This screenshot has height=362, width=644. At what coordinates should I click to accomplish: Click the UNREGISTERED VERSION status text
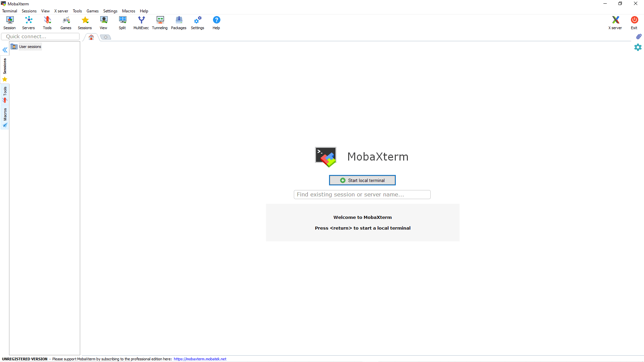25,359
